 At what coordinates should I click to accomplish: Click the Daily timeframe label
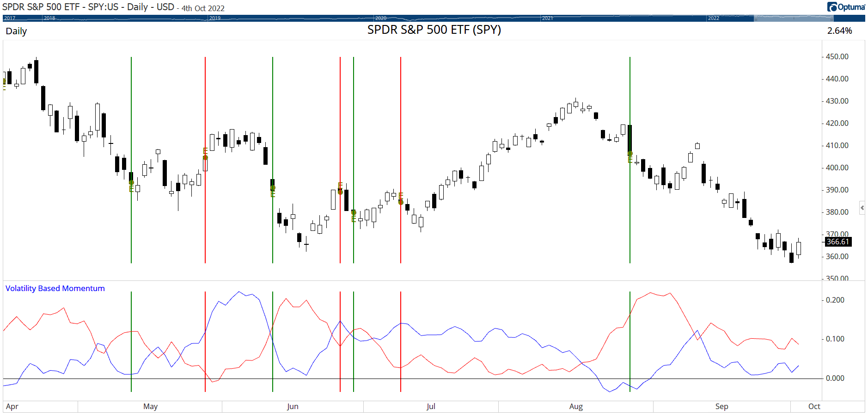(16, 31)
